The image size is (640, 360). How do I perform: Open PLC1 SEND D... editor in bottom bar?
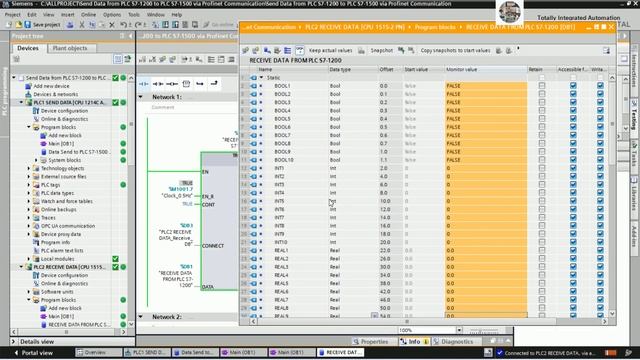point(146,352)
